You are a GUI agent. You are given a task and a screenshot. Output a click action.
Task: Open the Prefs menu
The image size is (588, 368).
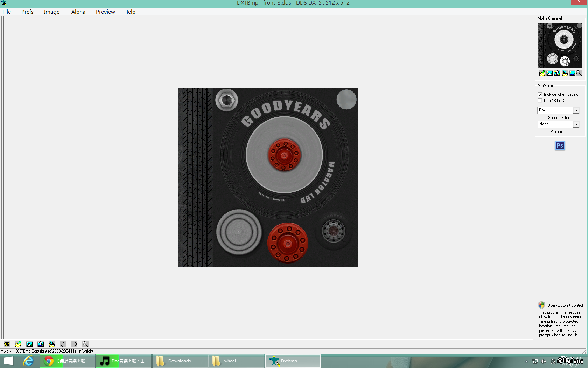[x=27, y=12]
